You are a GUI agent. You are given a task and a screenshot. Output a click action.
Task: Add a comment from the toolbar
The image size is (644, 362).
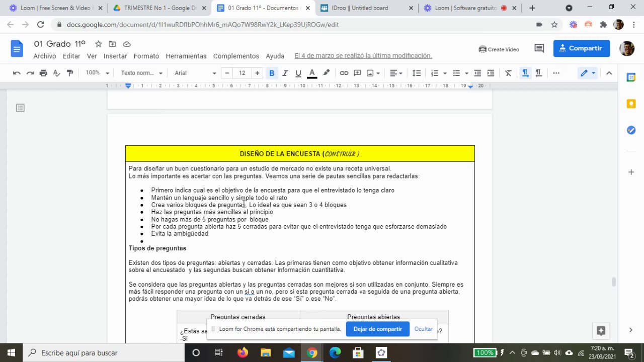[x=357, y=73]
